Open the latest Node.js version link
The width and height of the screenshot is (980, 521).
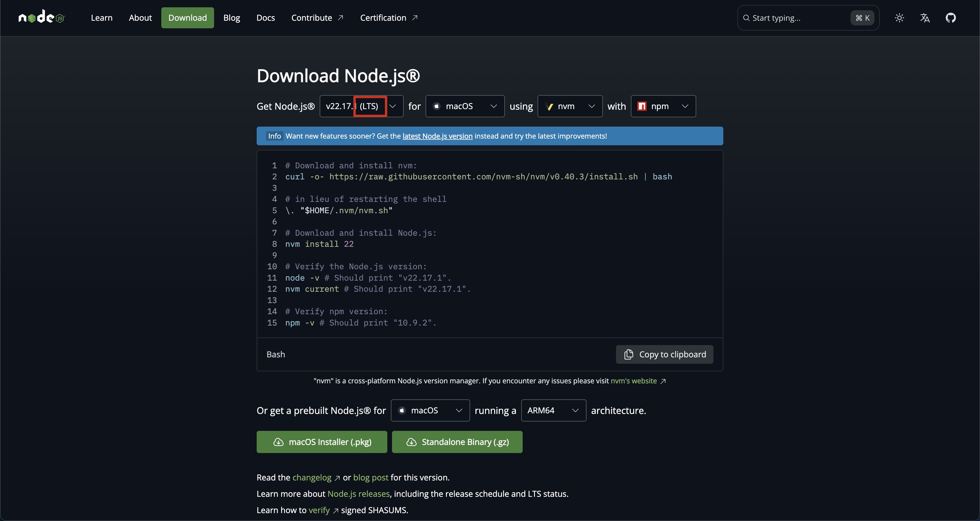pos(437,136)
